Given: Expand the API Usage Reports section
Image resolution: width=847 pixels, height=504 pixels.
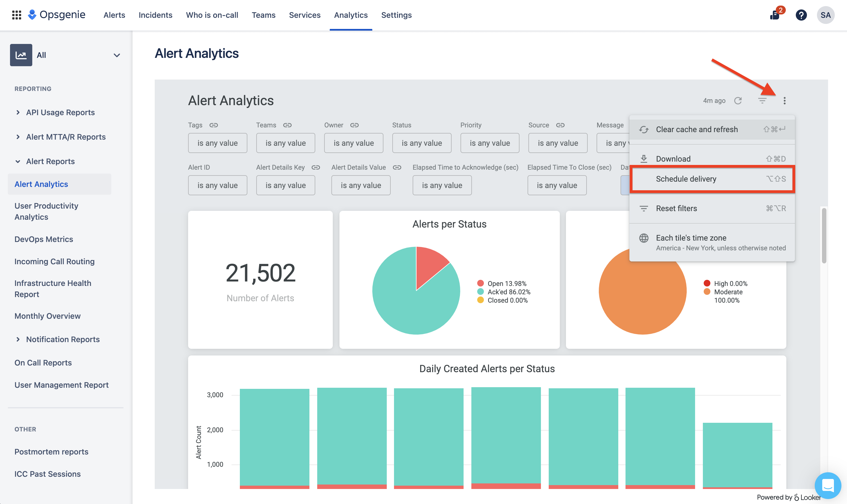Looking at the screenshot, I should coord(60,112).
